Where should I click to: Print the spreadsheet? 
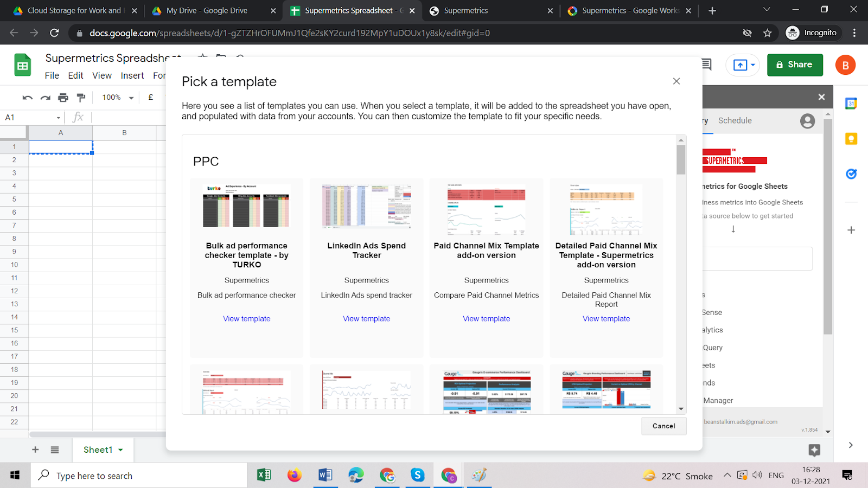[63, 98]
